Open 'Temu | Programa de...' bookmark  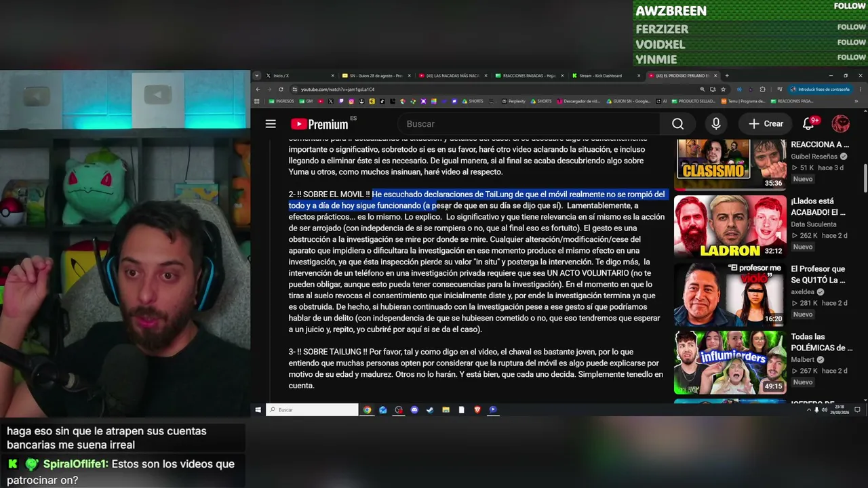click(743, 102)
